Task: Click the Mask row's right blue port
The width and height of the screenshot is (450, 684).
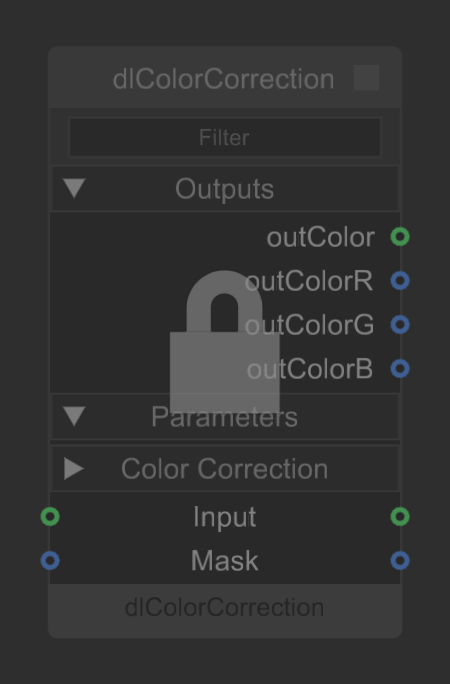Action: tap(400, 561)
